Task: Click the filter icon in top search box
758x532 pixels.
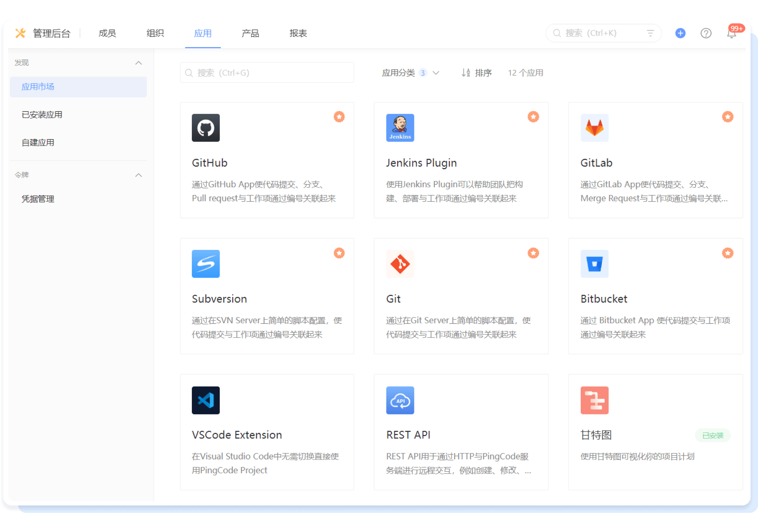Action: pyautogui.click(x=650, y=33)
